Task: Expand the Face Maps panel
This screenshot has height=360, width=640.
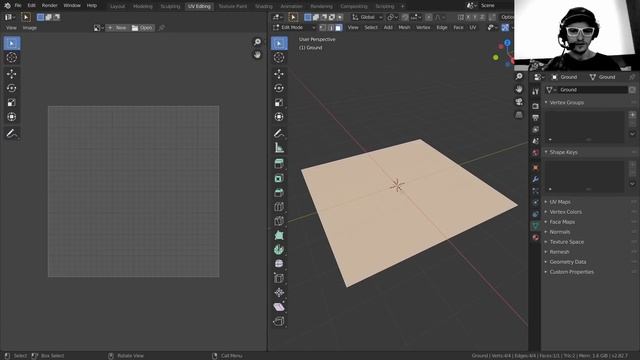Action: [562, 222]
